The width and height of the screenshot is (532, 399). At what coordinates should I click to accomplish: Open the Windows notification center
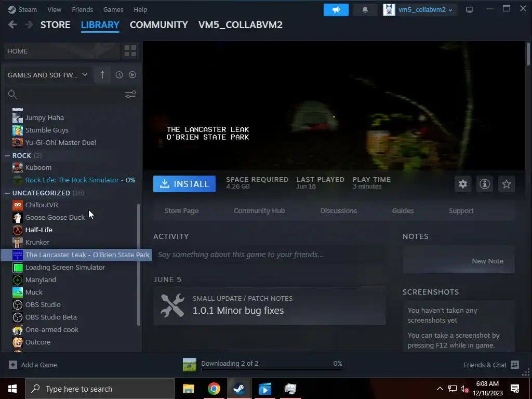coord(515,389)
